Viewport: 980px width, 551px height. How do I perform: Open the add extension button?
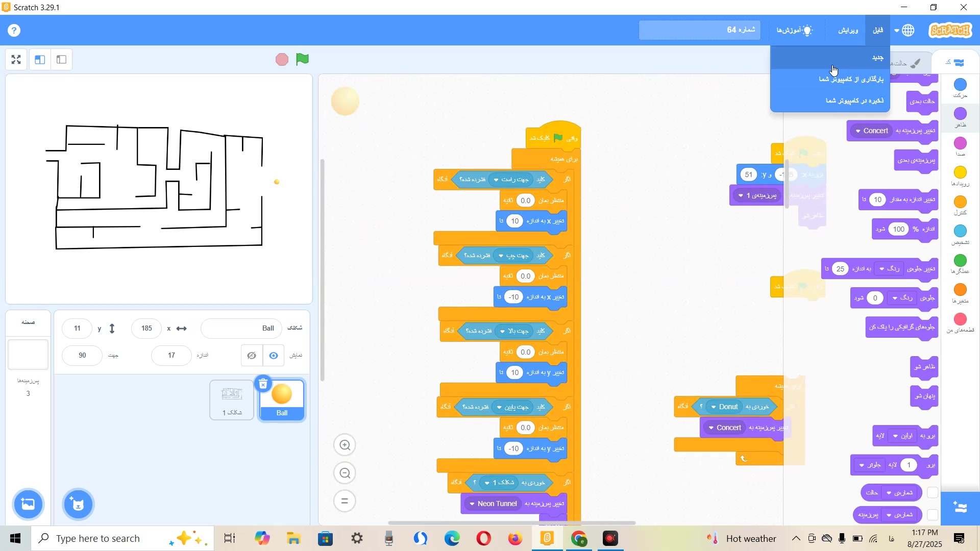coord(960,508)
